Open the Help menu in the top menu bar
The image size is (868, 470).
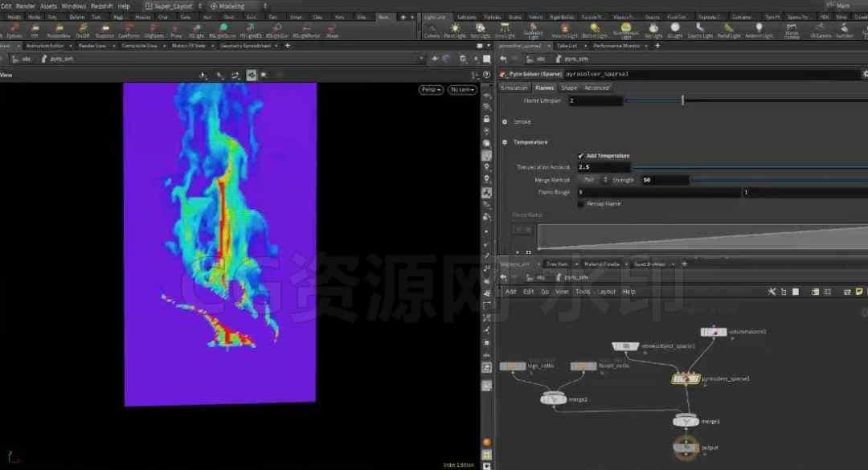pyautogui.click(x=124, y=6)
